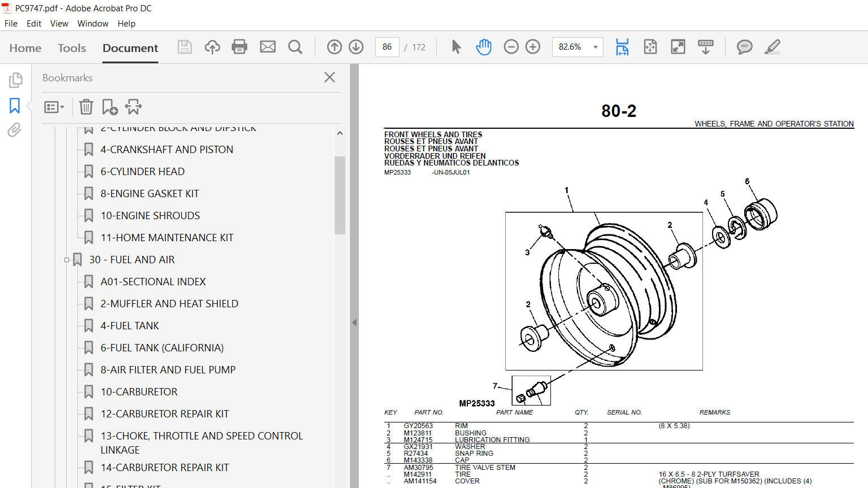868x488 pixels.
Task: Zoom out with minus button
Action: [511, 47]
